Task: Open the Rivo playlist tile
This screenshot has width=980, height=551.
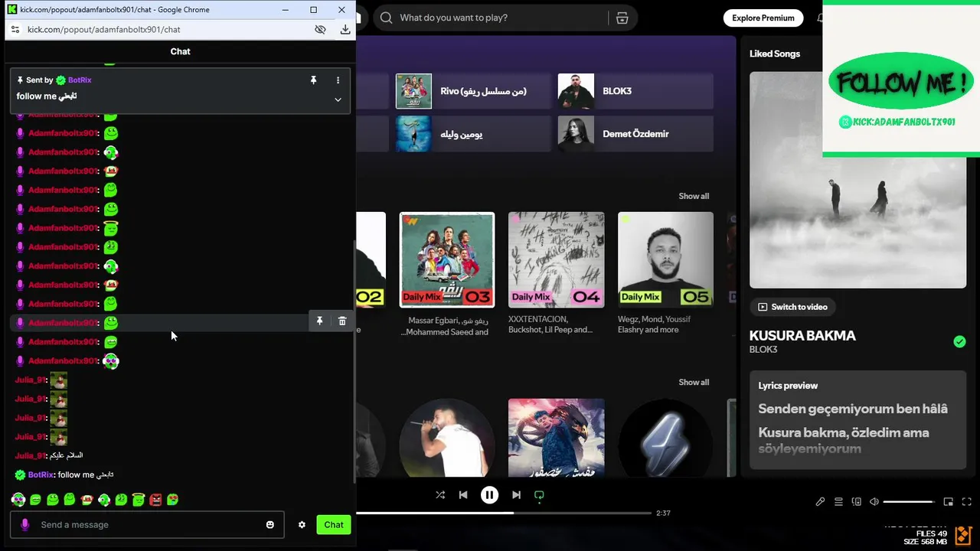Action: click(472, 91)
